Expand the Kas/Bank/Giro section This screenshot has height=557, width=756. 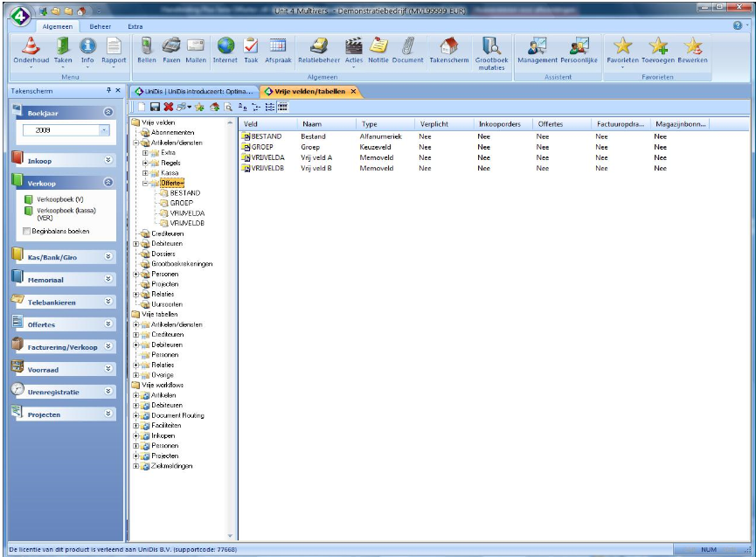coord(108,256)
